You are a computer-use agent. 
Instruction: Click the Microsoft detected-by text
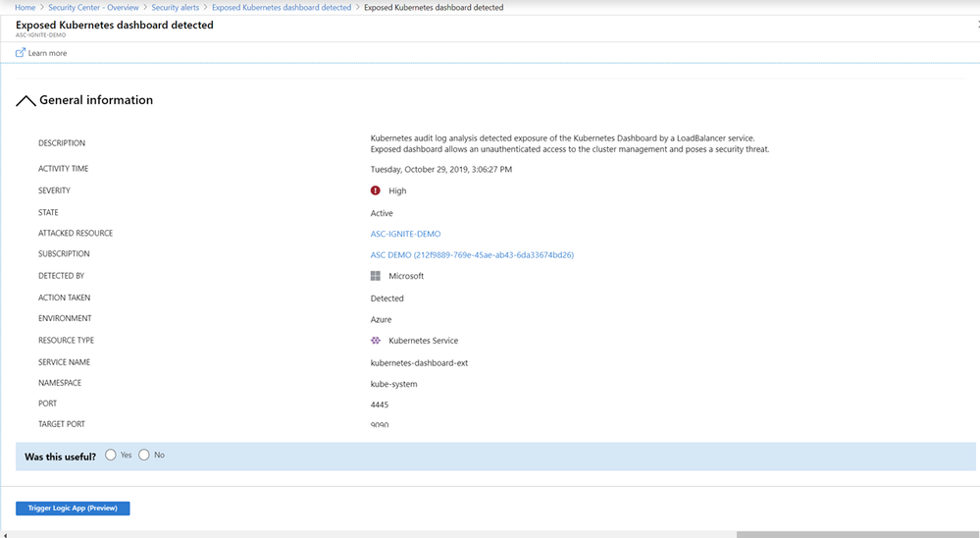pos(406,276)
